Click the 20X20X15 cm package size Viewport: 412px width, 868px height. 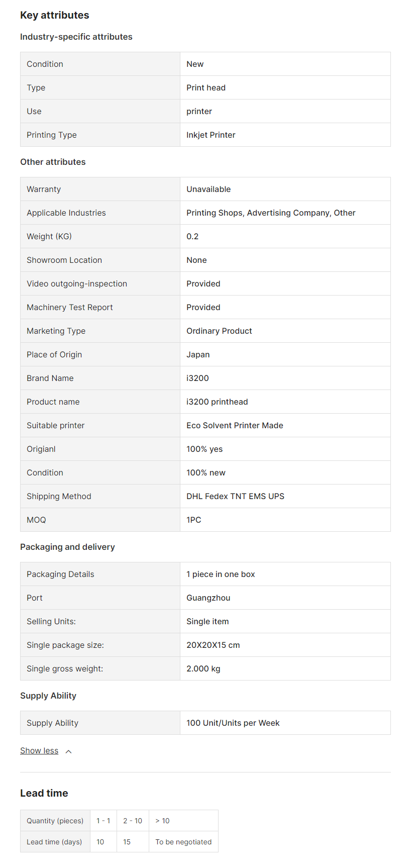pos(213,645)
